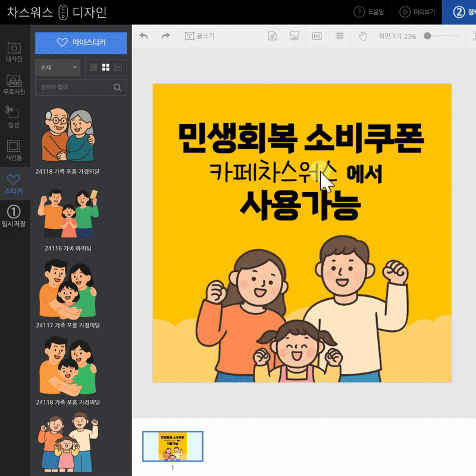Open the 사진틀 photo frame panel
Screen dimensions: 476x476
point(14,151)
